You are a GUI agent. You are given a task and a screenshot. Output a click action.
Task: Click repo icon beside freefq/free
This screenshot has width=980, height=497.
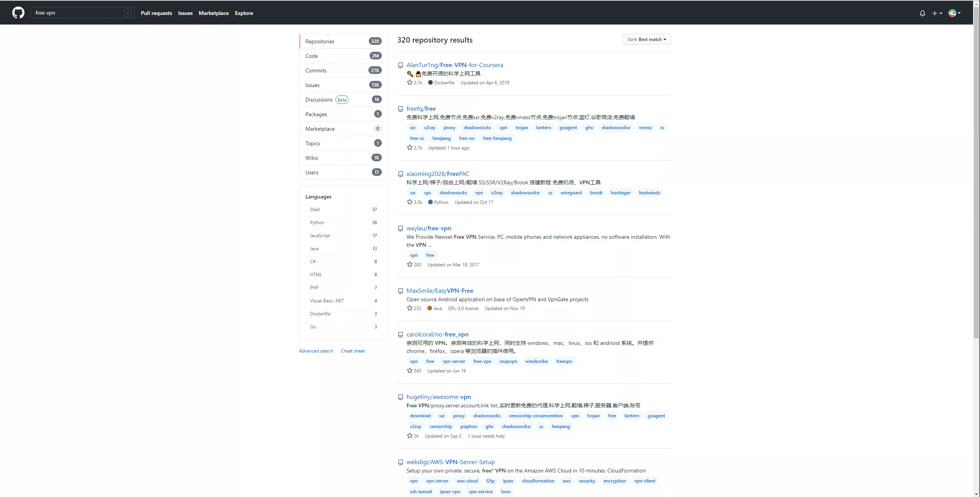click(x=400, y=109)
